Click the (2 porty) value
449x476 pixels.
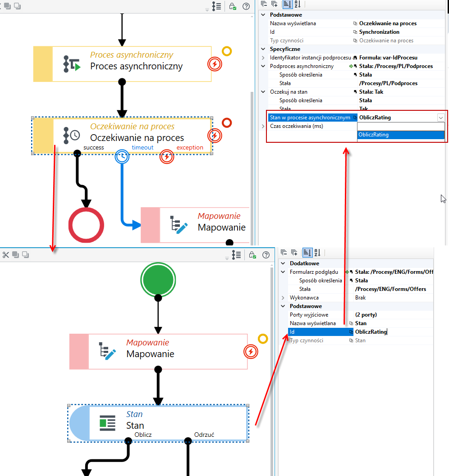click(x=366, y=315)
